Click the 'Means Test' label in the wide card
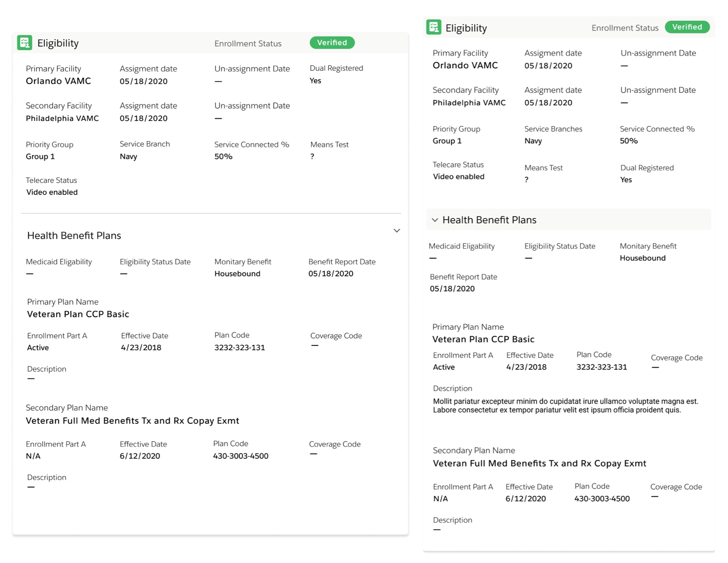The height and width of the screenshot is (563, 728). point(329,144)
